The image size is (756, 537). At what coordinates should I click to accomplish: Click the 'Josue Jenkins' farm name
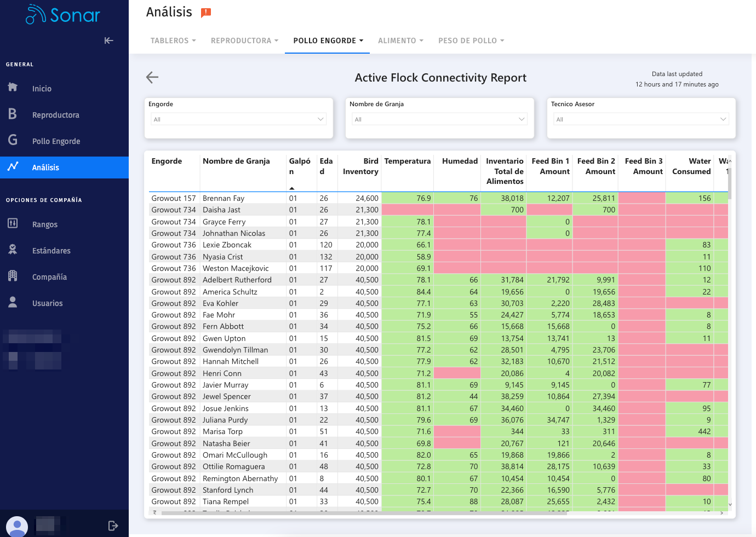225,408
